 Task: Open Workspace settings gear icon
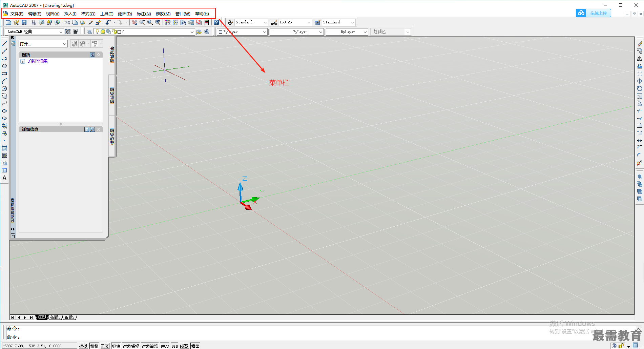(68, 32)
